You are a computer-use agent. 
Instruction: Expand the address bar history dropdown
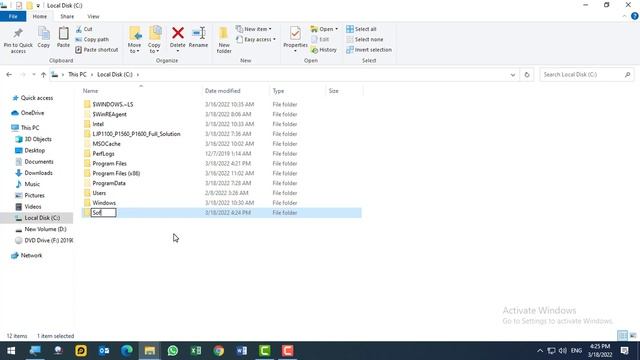(513, 75)
